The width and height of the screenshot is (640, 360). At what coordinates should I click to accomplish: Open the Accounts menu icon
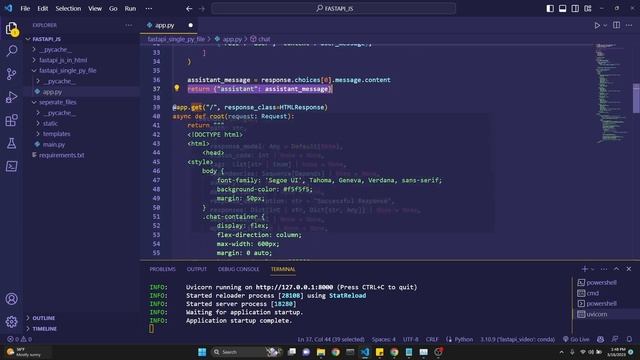11,299
